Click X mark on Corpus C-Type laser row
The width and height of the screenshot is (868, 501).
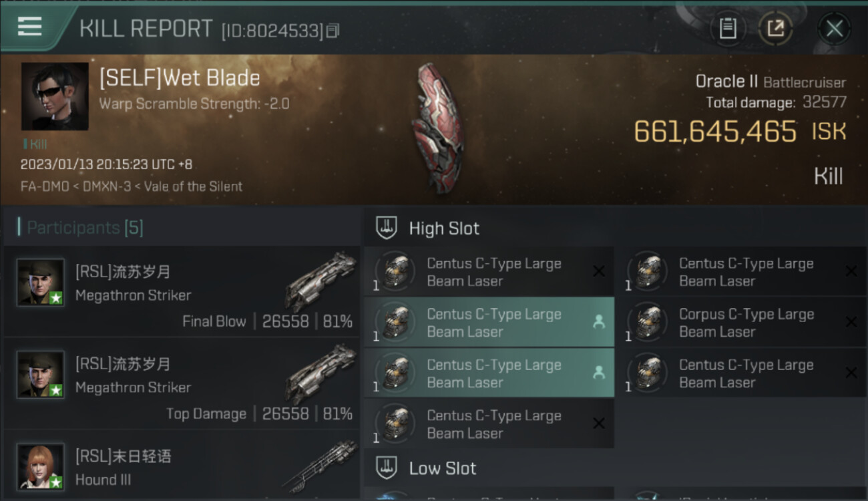[851, 322]
